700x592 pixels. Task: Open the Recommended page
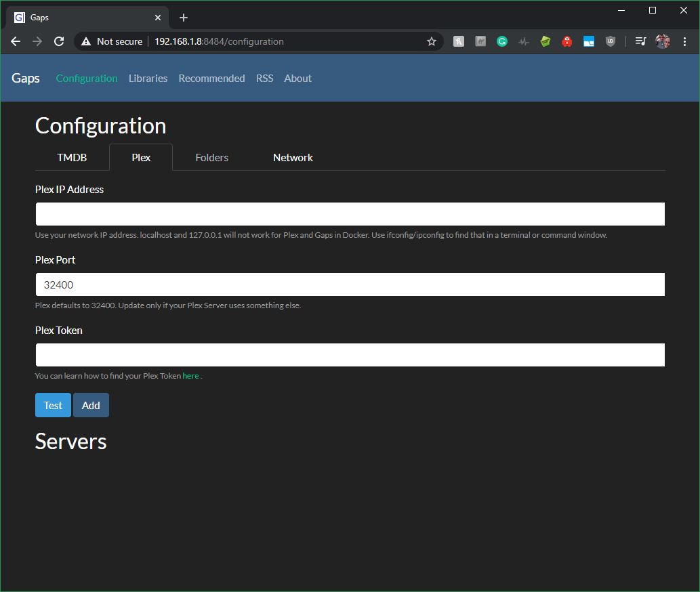tap(211, 78)
